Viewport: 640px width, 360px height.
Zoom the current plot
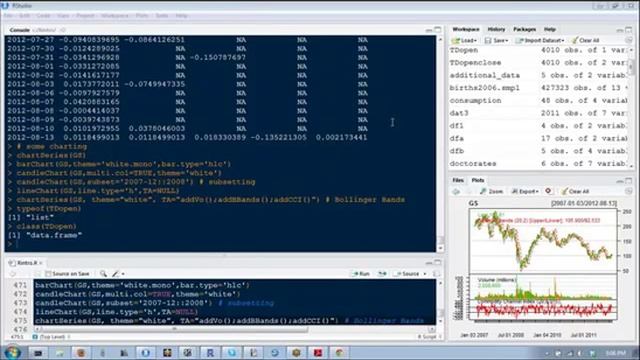click(491, 191)
